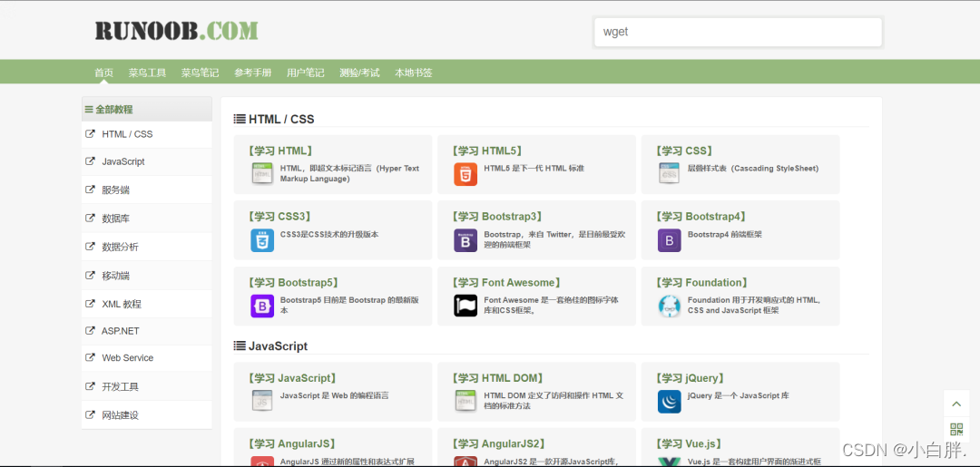Click the external-link icon beside 数据库

[90, 218]
